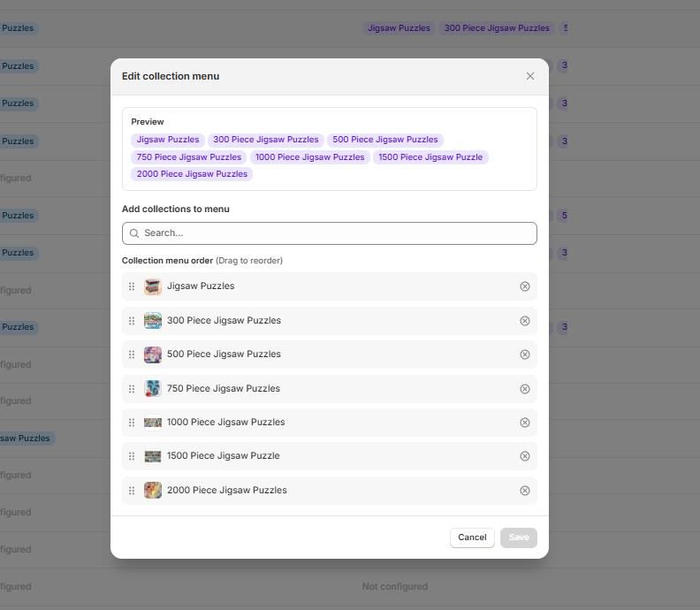
Task: Click the 1500 Piece Jigsaw Puzzle thumbnail
Action: [x=153, y=456]
